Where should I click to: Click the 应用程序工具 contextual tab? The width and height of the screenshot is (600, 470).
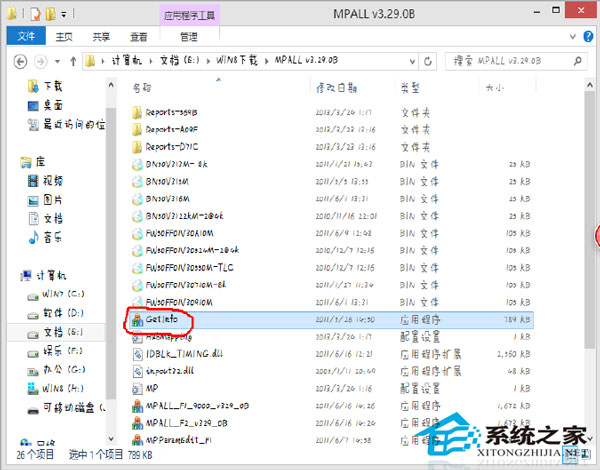click(189, 16)
